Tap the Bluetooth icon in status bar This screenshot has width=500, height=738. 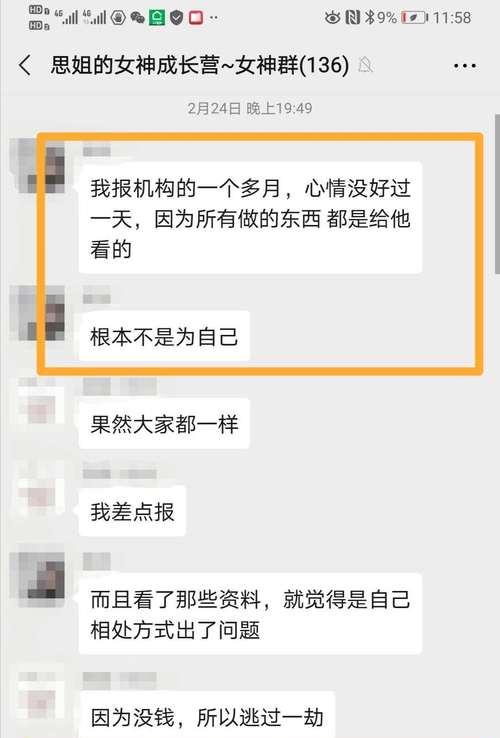tap(370, 18)
